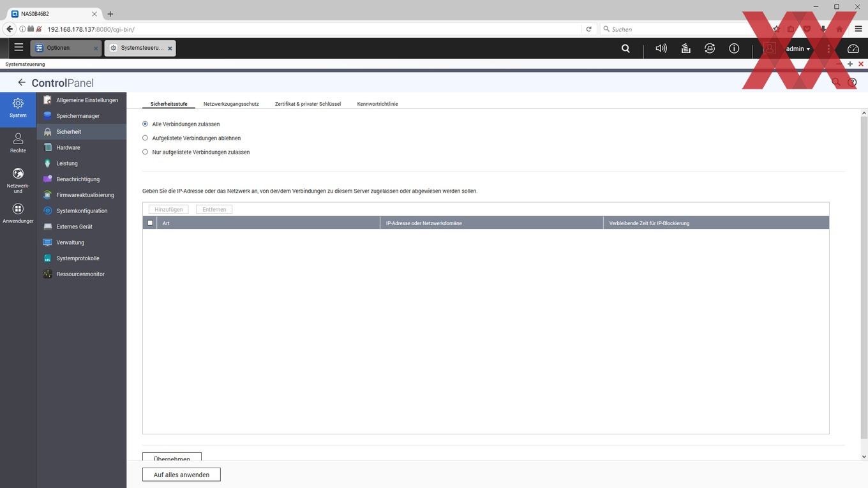Switch to Netzwerkzugangsschutz tab

[231, 103]
